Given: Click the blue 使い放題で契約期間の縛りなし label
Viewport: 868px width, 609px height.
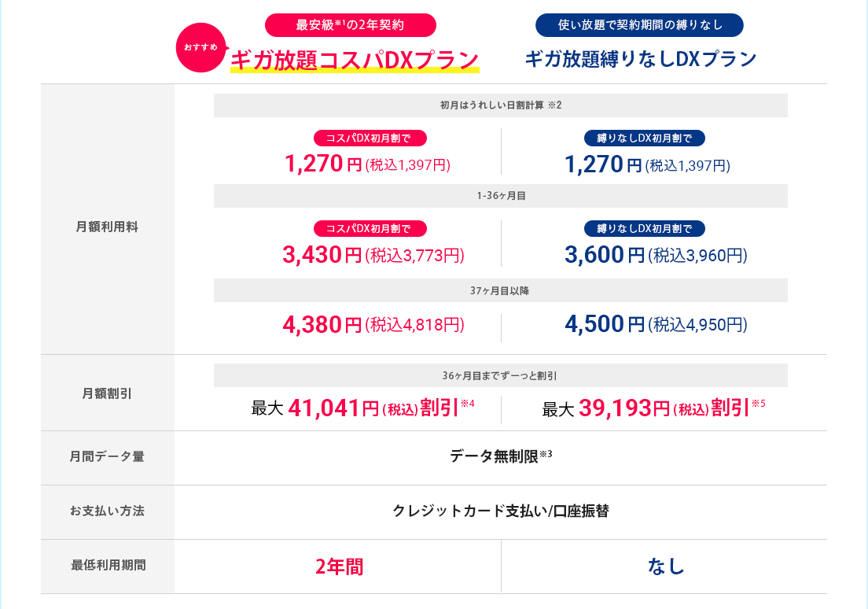Looking at the screenshot, I should pyautogui.click(x=639, y=24).
